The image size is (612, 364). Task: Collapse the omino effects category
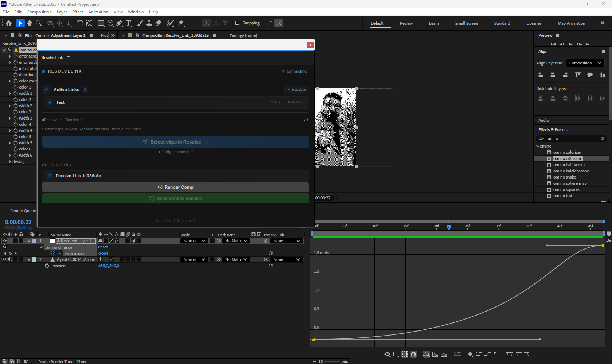(x=538, y=146)
